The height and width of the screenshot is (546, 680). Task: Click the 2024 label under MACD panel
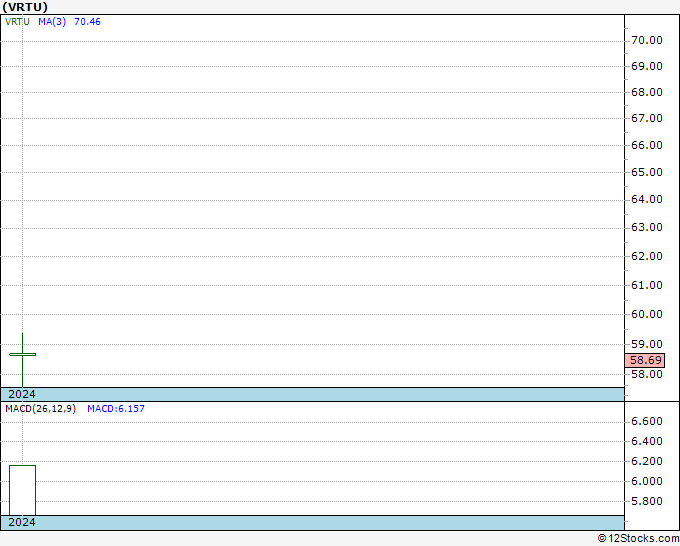tap(22, 522)
